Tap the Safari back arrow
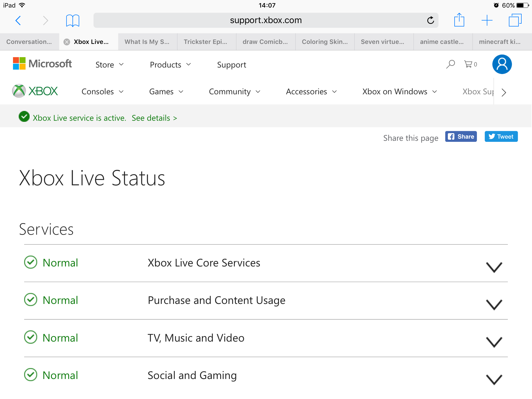 (x=18, y=20)
